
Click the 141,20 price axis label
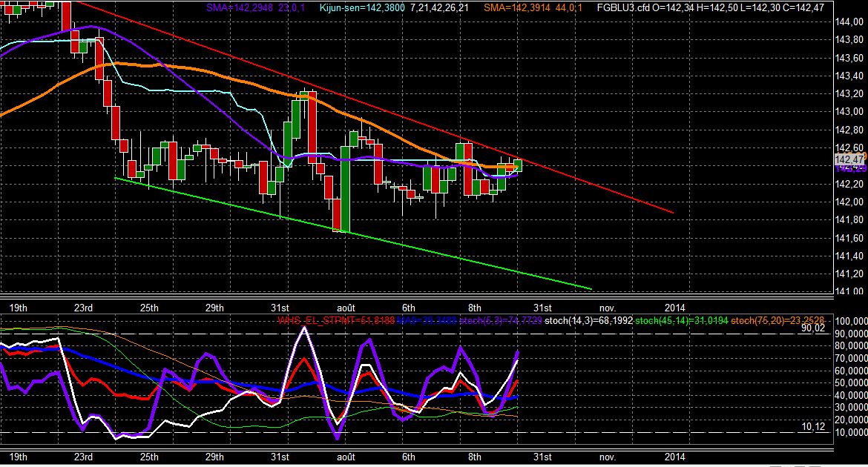849,274
